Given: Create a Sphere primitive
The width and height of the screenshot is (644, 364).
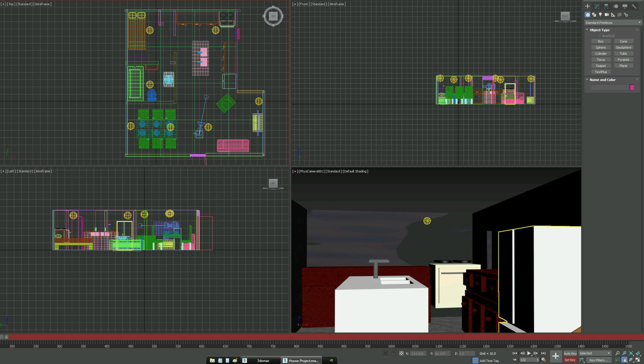Looking at the screenshot, I should [601, 47].
